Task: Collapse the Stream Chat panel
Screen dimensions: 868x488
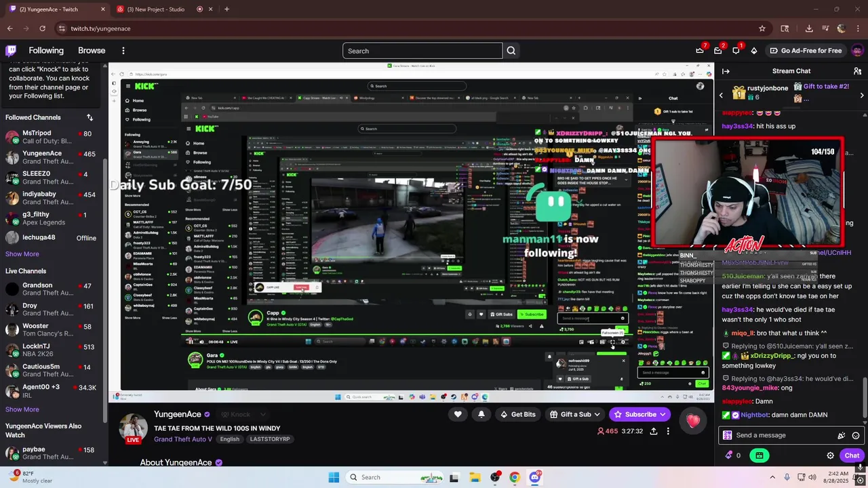Action: click(x=726, y=71)
